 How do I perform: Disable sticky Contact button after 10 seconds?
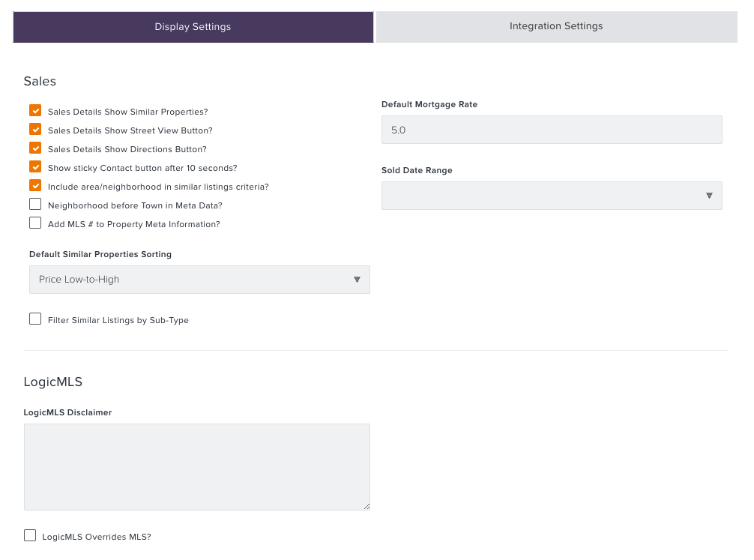[x=35, y=167]
